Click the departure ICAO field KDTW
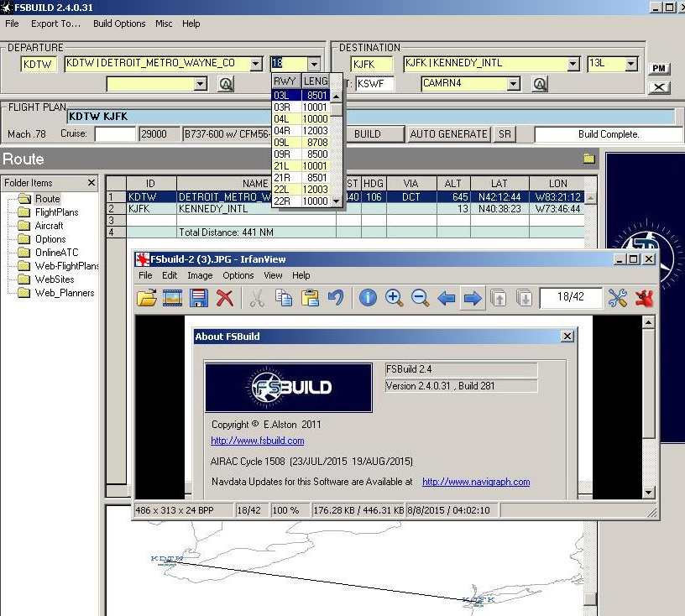Viewport: 685px width, 616px height. pyautogui.click(x=38, y=65)
